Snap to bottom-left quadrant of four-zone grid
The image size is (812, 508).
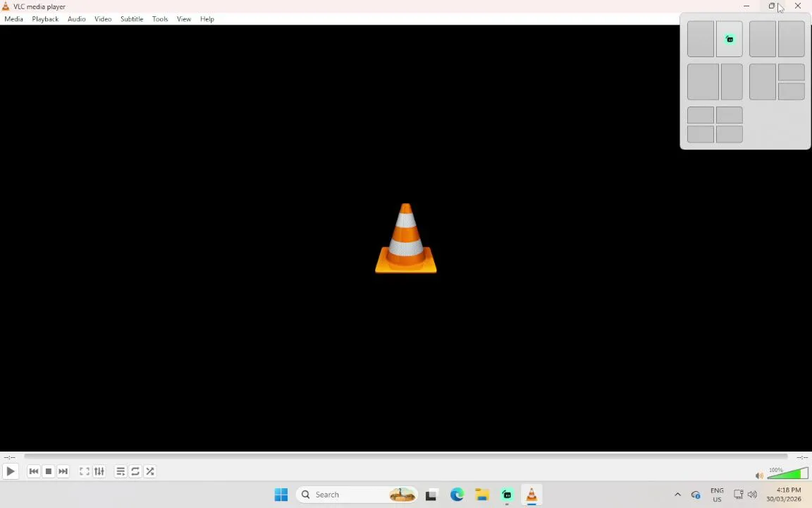pos(701,134)
